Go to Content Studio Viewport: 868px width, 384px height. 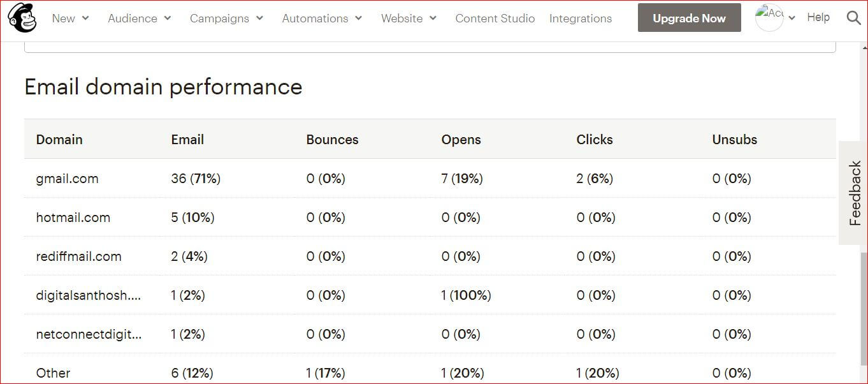(x=495, y=18)
